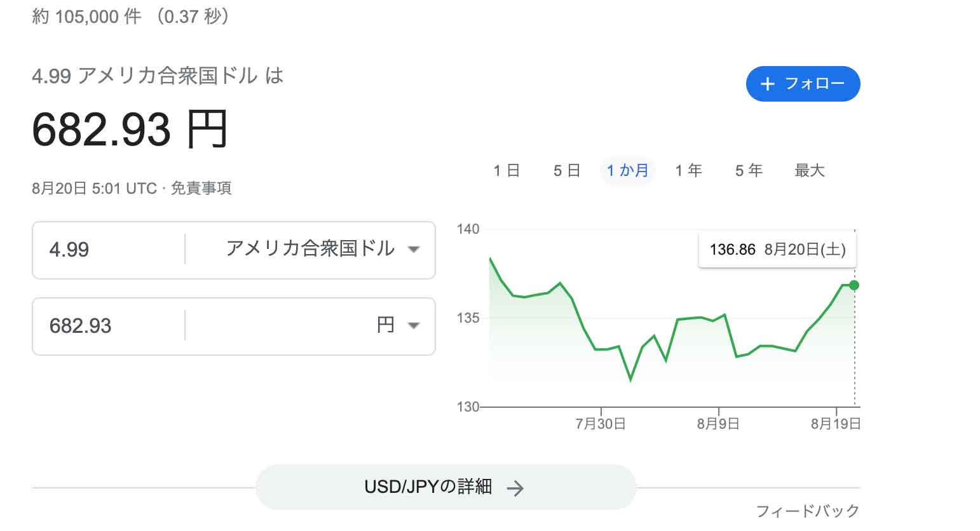Click the フィードバック feedback link

point(807,511)
